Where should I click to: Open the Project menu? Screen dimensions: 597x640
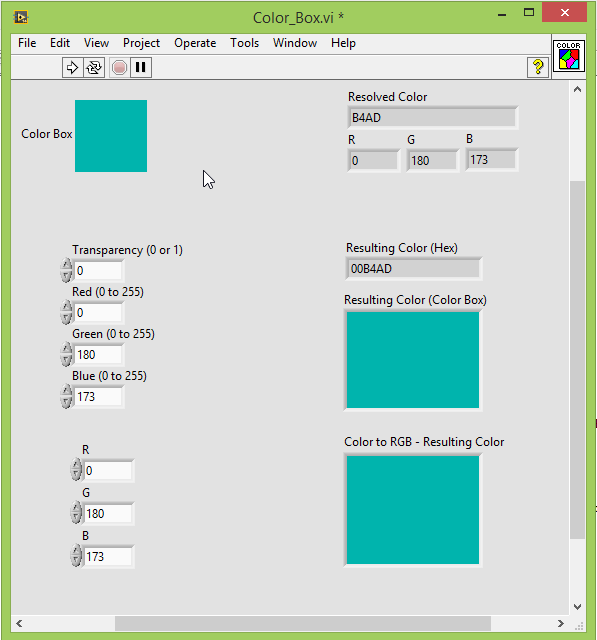click(x=141, y=43)
